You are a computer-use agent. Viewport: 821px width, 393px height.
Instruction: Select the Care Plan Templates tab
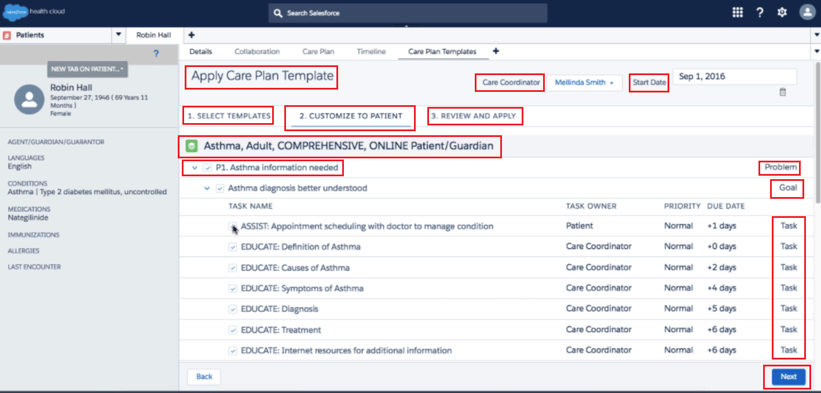click(442, 51)
